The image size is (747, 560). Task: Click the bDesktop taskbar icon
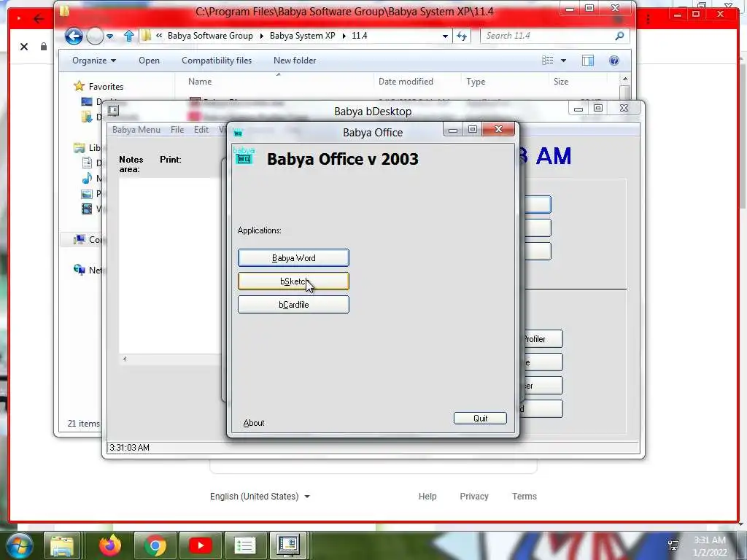(289, 545)
